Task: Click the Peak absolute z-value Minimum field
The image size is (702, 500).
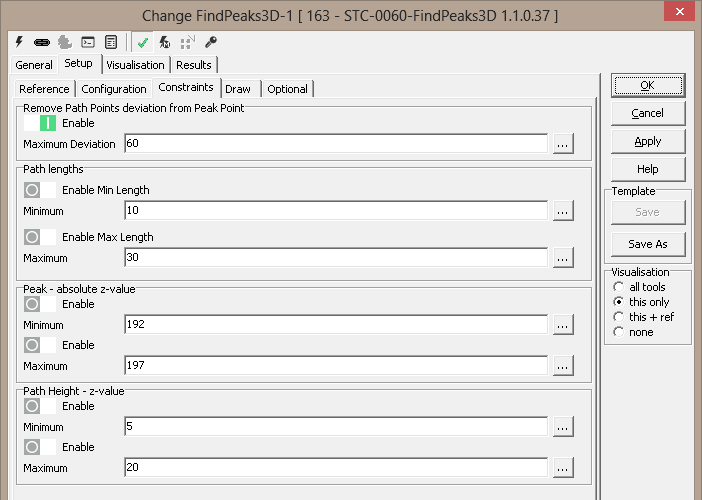Action: click(336, 325)
